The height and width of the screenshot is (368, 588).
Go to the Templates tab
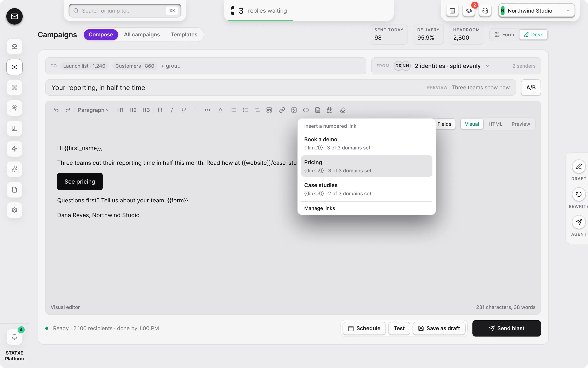pos(184,35)
